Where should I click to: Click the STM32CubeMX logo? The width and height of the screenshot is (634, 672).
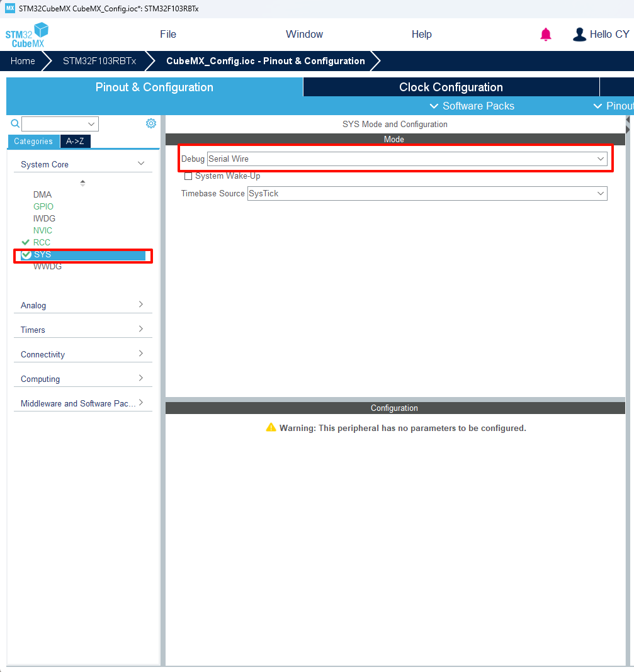(x=27, y=35)
